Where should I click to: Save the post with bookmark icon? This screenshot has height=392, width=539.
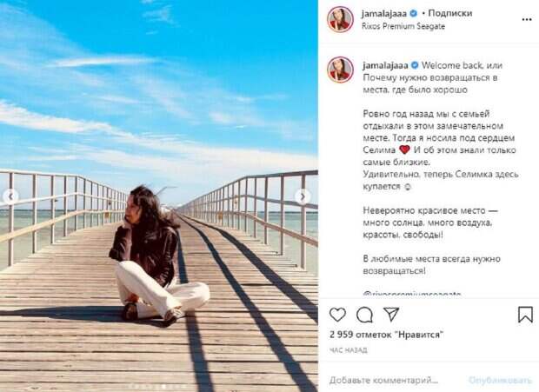pyautogui.click(x=525, y=315)
